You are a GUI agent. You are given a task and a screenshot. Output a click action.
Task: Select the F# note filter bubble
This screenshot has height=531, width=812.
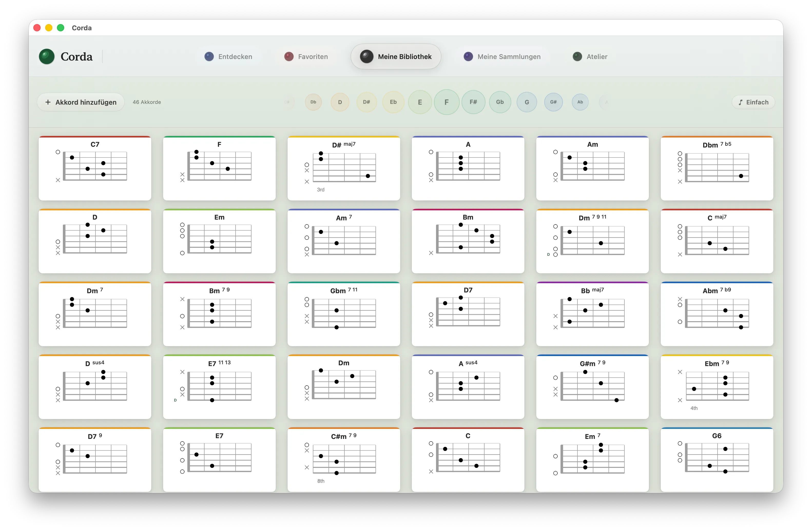[x=473, y=102]
